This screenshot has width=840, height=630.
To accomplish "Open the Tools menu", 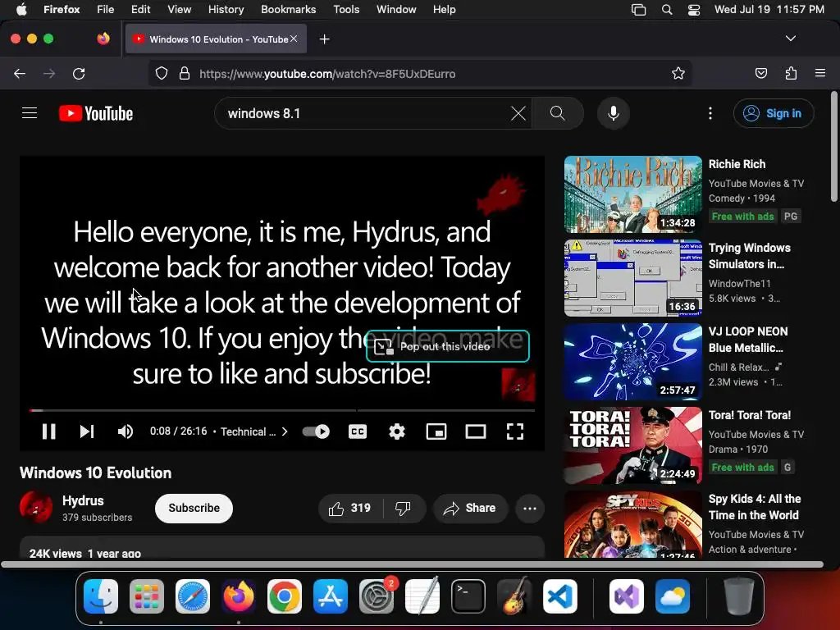I will tap(346, 9).
